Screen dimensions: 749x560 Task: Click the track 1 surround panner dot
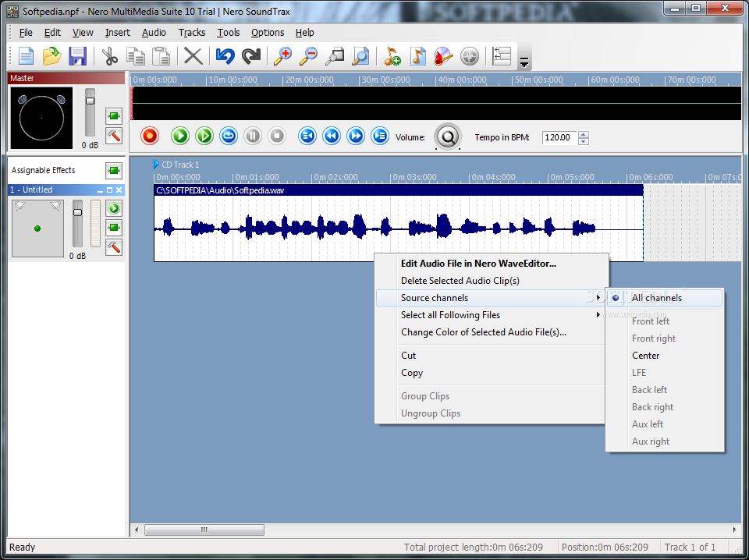pyautogui.click(x=37, y=229)
